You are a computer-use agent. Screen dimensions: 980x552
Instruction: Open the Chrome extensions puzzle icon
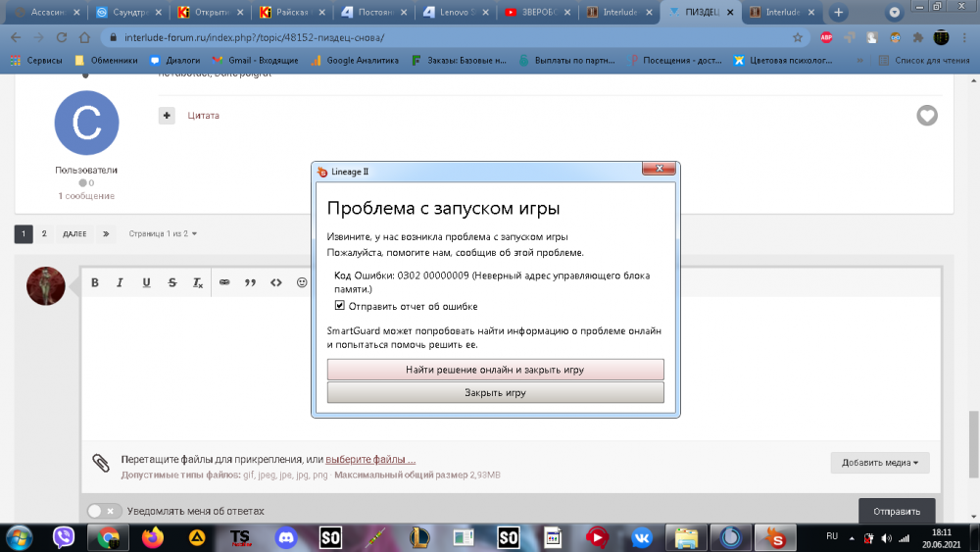point(918,37)
